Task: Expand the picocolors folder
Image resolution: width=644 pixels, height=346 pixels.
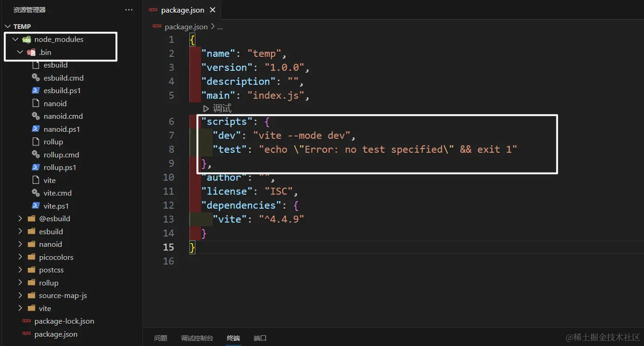Action: pyautogui.click(x=20, y=257)
